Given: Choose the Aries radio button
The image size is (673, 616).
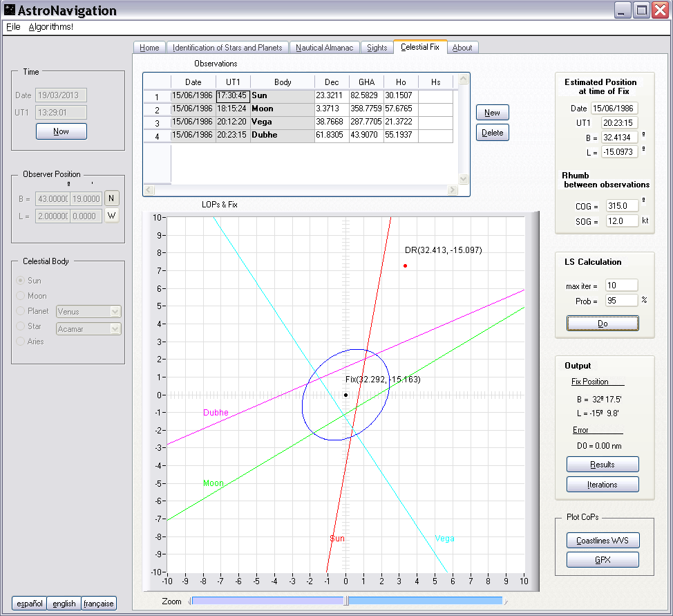Looking at the screenshot, I should click(21, 342).
